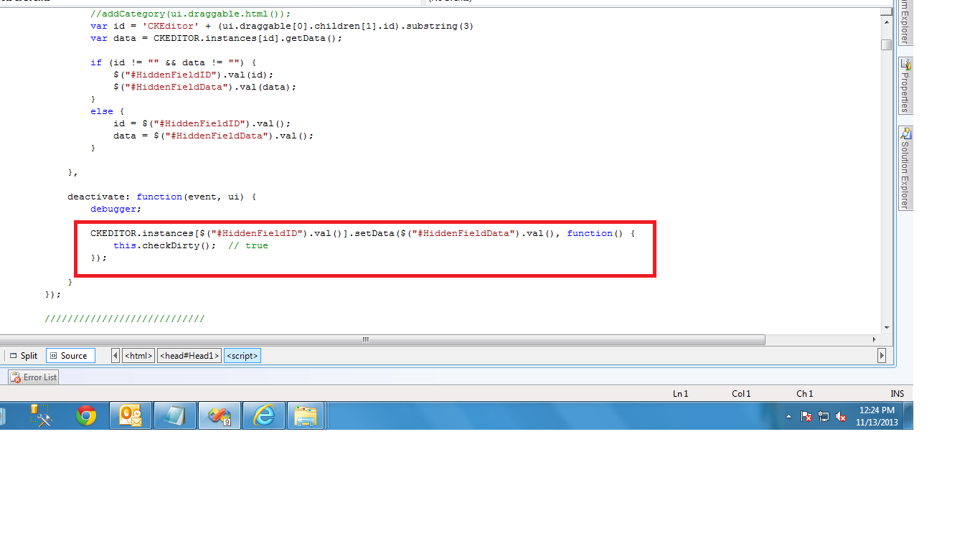
Task: Open Action Center flag icon
Action: tap(806, 416)
